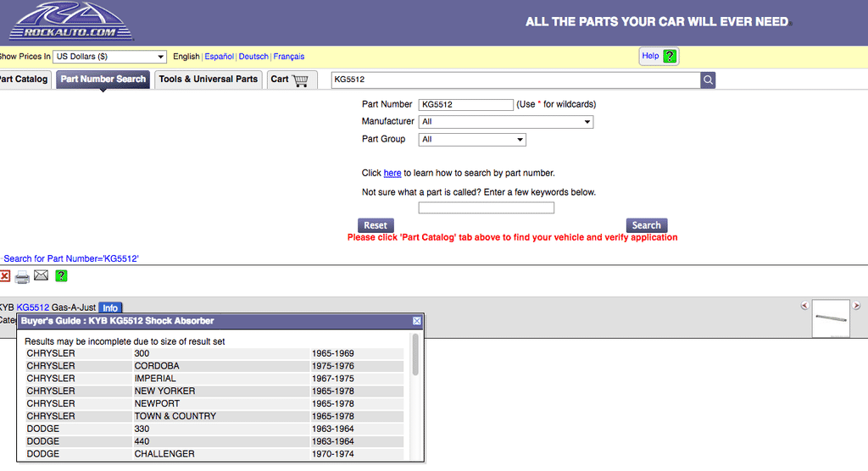Open the currency US Dollars dropdown

109,57
